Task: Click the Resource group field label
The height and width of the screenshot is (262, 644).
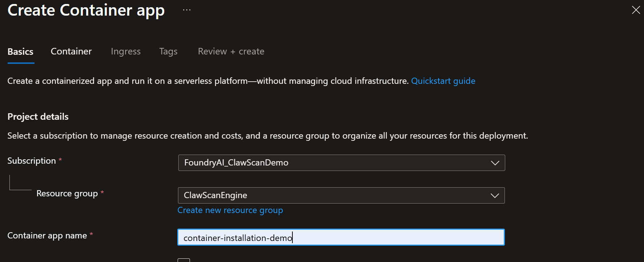Action: pyautogui.click(x=67, y=194)
